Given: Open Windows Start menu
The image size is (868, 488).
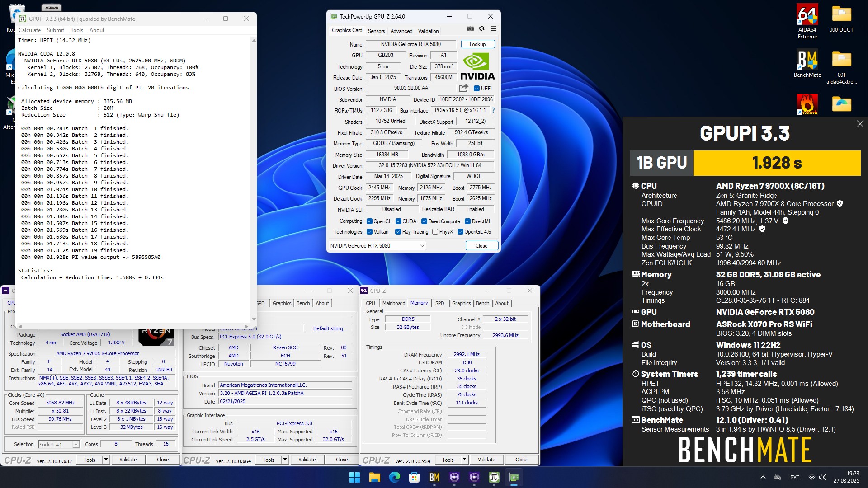Looking at the screenshot, I should [x=354, y=477].
